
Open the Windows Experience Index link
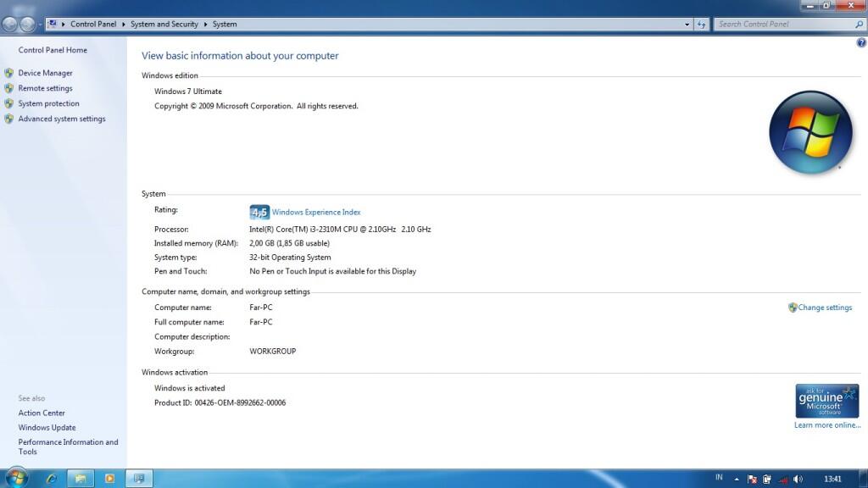click(x=316, y=213)
